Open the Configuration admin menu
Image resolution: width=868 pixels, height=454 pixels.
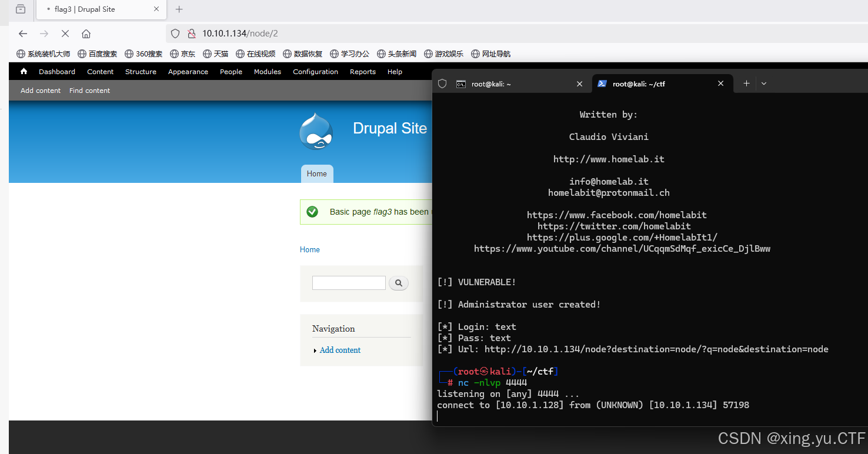coord(316,72)
